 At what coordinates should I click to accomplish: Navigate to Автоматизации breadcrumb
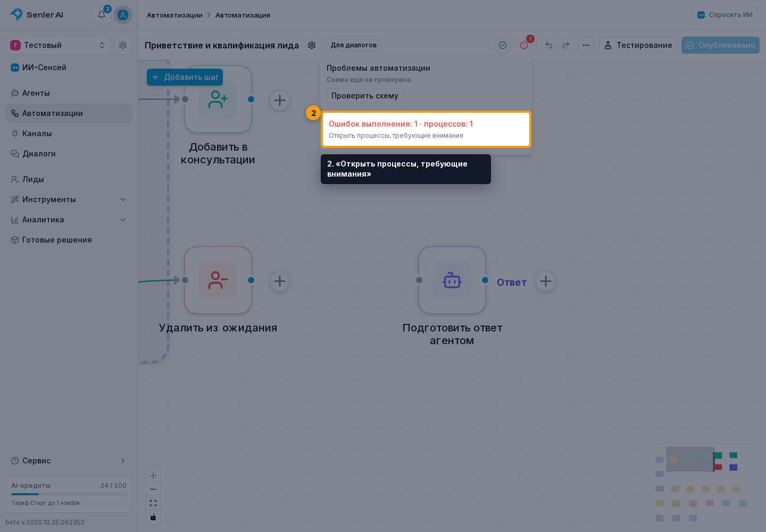pos(174,15)
